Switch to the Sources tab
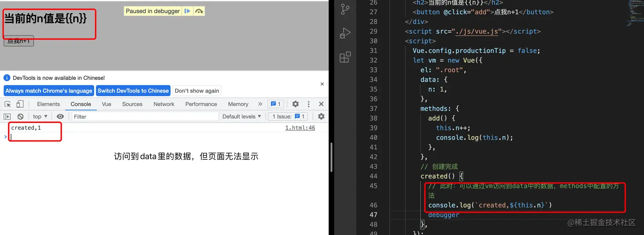Viewport: 644px width, 235px height. (x=132, y=104)
